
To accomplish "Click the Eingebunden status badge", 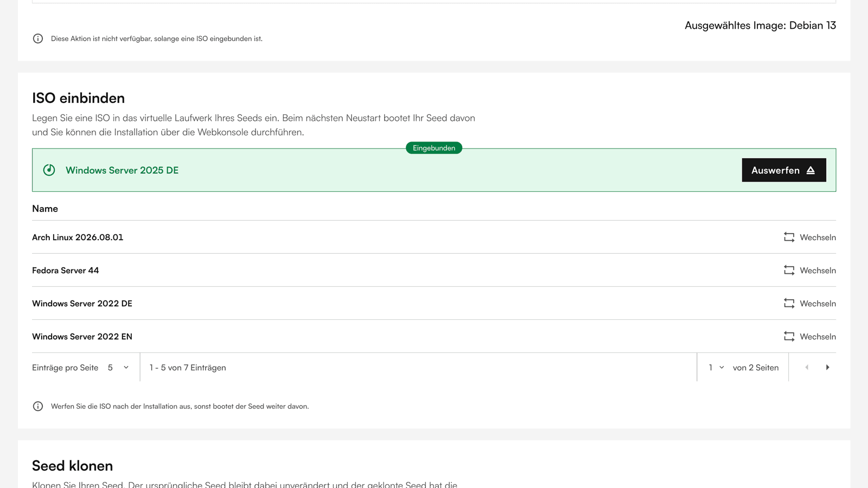I will (434, 148).
